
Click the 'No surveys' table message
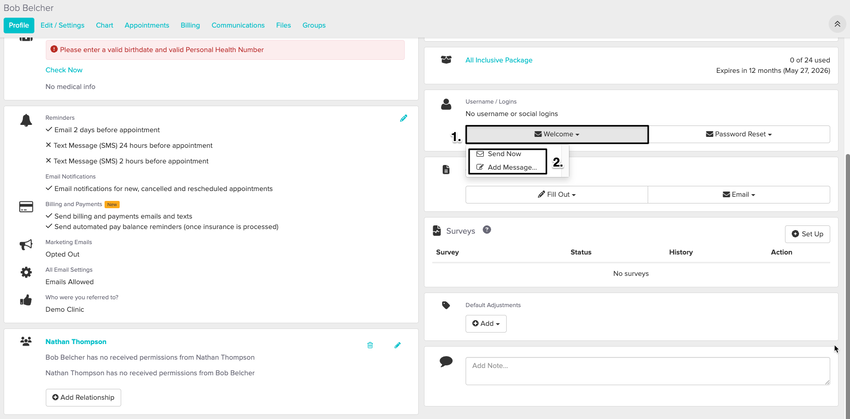tap(631, 274)
